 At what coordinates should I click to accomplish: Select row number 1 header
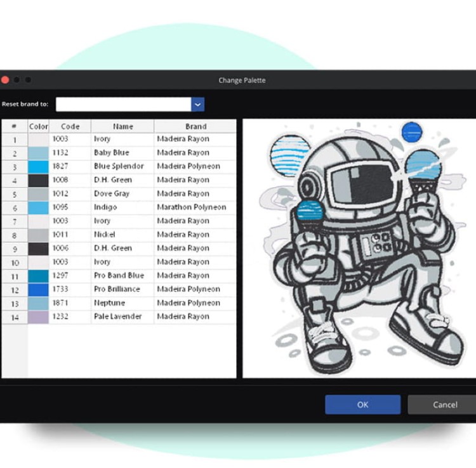coord(15,140)
